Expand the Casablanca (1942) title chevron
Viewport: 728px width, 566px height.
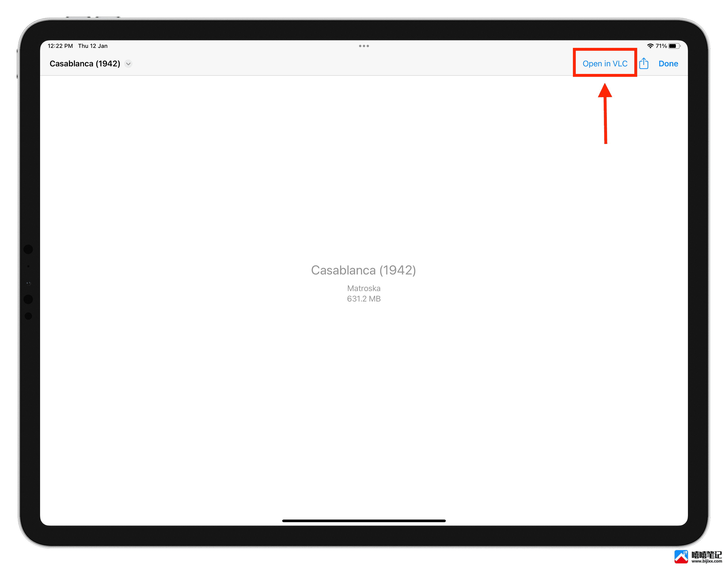pos(128,64)
